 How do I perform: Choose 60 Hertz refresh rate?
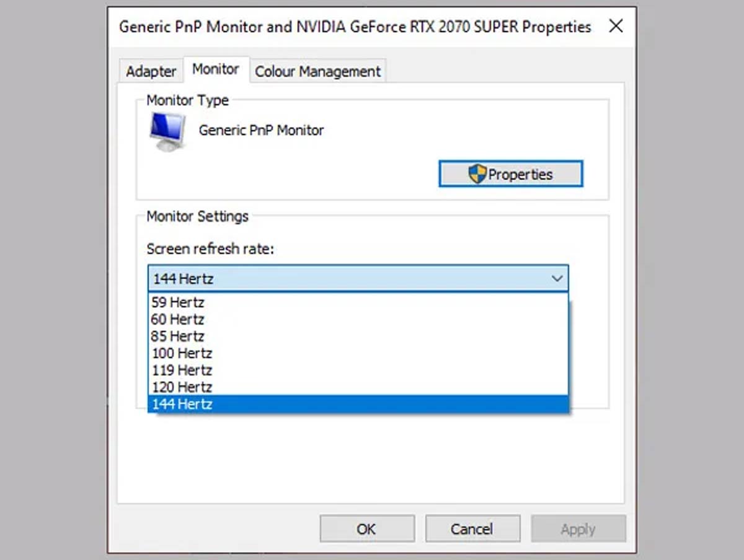(x=358, y=320)
